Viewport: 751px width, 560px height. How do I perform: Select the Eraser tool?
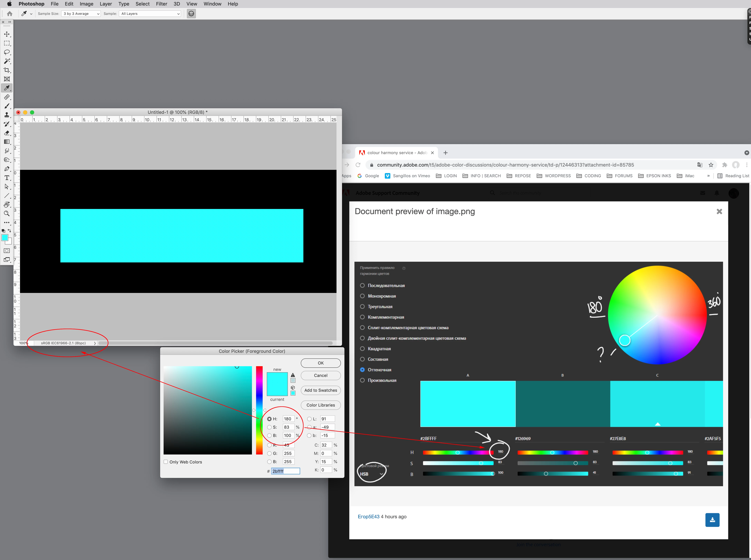click(x=7, y=133)
